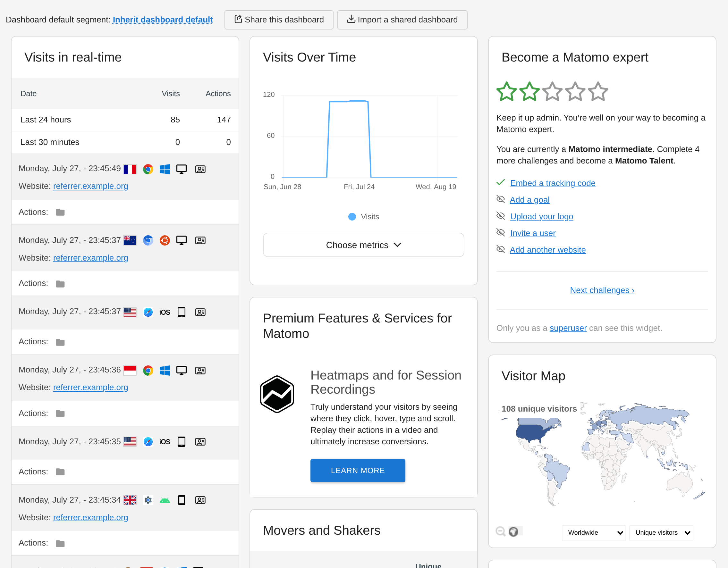The image size is (728, 568).
Task: Click the Ubuntu OS icon on the 23:45:37 visit
Action: (x=165, y=240)
